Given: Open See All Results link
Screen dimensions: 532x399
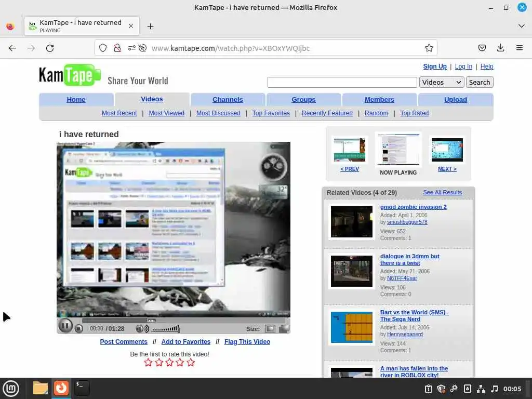Looking at the screenshot, I should click(443, 192).
